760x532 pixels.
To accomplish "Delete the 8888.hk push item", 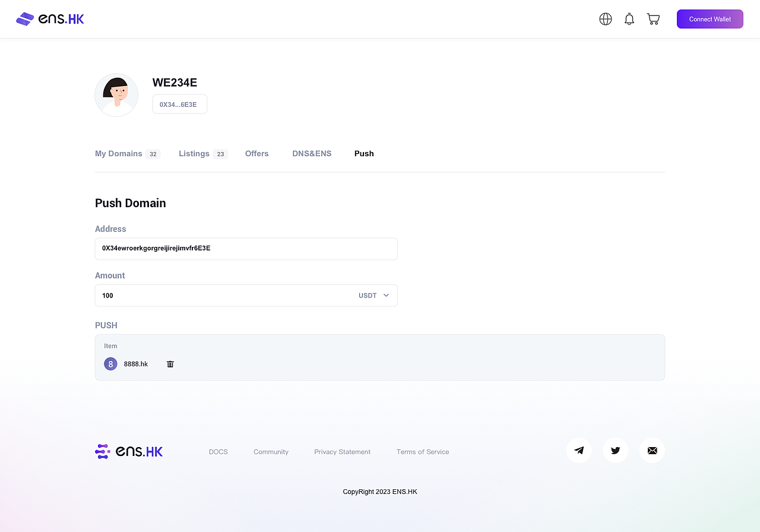I will [x=170, y=364].
